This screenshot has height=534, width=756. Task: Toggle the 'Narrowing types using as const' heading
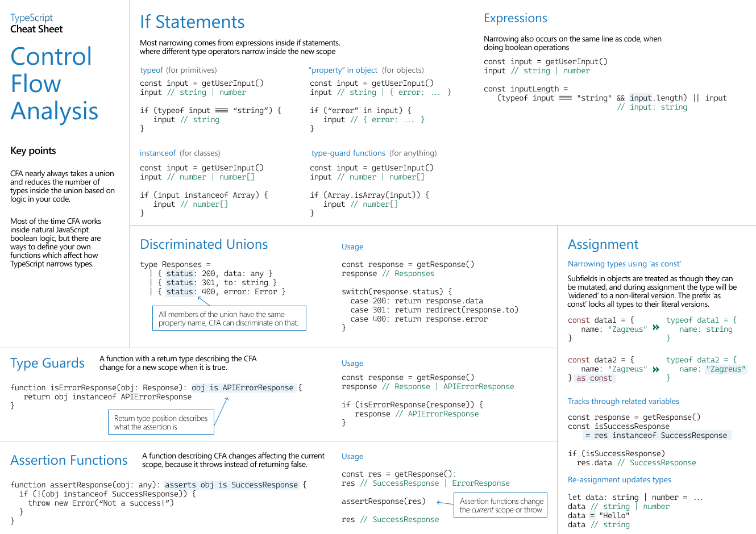[624, 264]
